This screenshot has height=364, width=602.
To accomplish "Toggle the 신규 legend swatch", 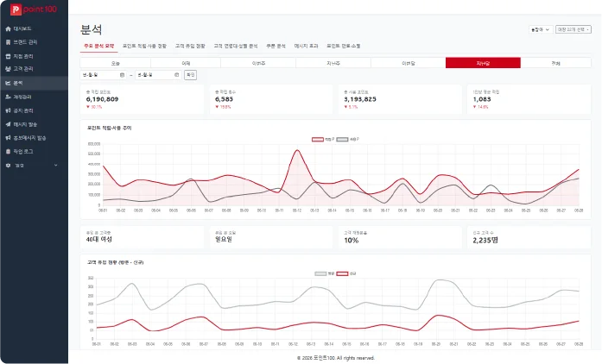I will tap(342, 273).
